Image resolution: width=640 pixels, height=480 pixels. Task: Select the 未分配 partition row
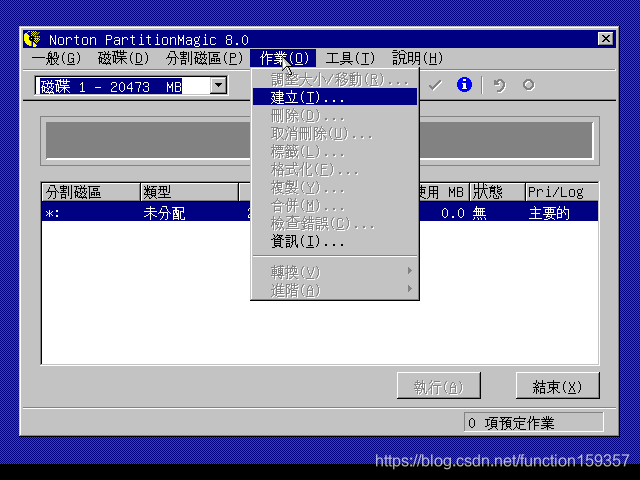click(x=320, y=213)
